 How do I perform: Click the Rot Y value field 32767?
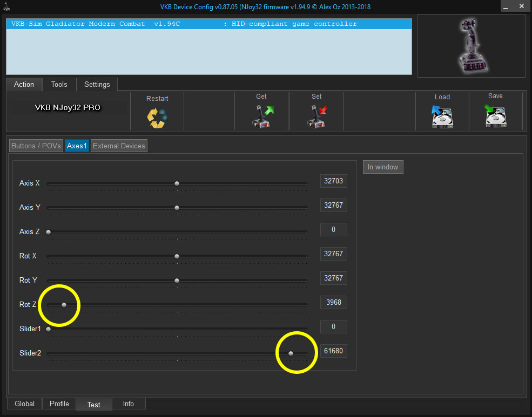click(x=334, y=278)
